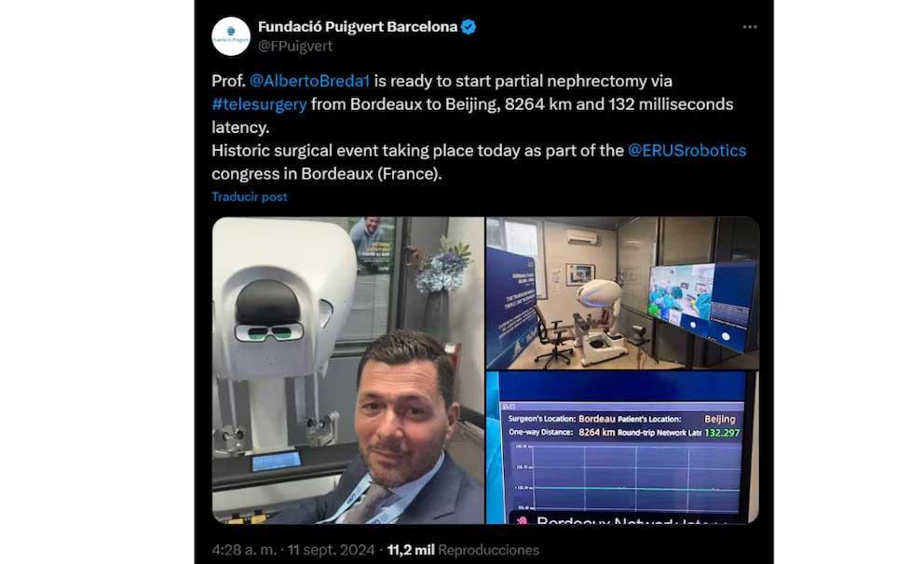Viewport: 924px width, 564px height.
Task: Open the #telesurgery hashtag
Action: pos(259,104)
